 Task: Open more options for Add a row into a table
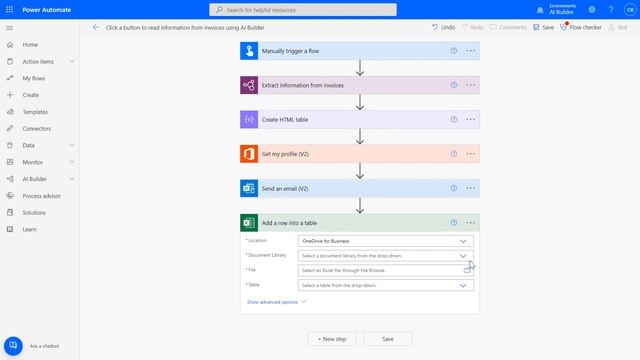pos(471,223)
